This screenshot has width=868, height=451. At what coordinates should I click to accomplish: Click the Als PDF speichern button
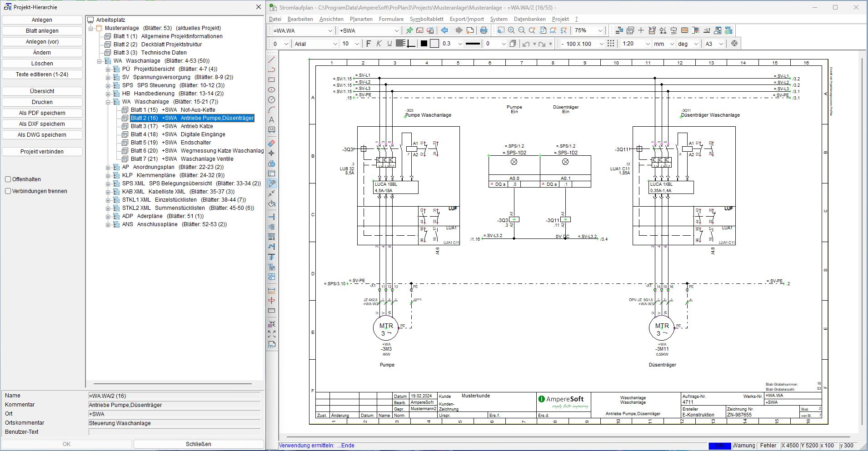coord(42,113)
